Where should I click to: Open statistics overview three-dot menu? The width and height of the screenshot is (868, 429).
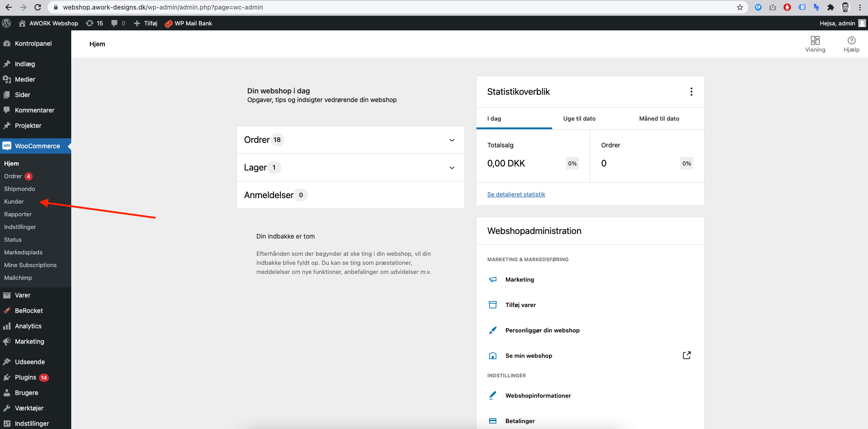pos(691,92)
